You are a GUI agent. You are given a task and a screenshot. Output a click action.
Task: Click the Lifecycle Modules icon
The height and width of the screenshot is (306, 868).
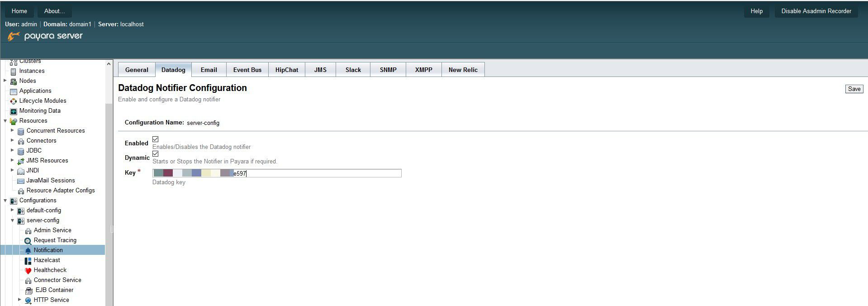point(14,101)
